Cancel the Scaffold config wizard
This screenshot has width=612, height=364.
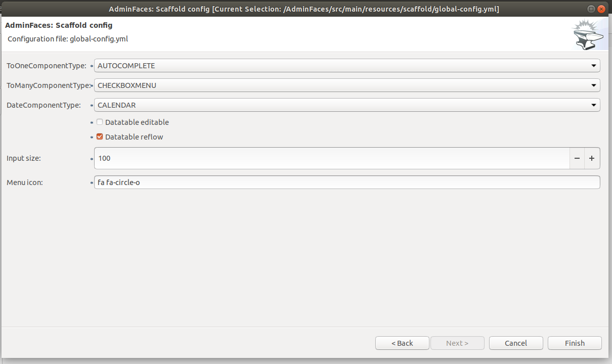(x=516, y=343)
